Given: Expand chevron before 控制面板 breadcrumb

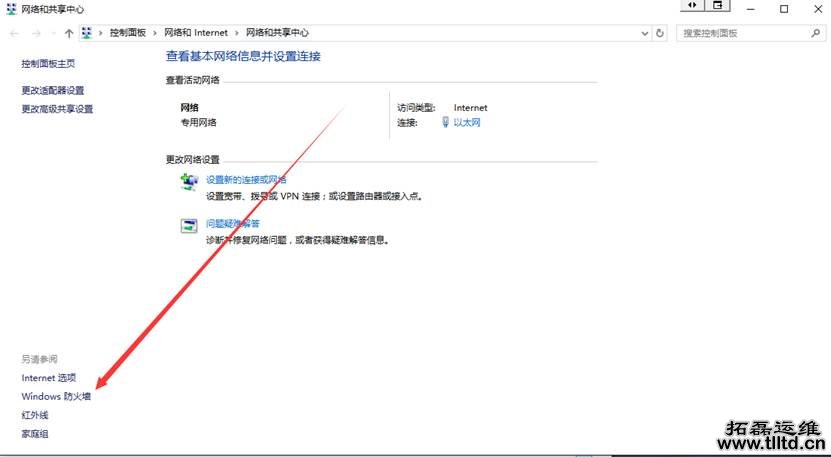Looking at the screenshot, I should 101,33.
